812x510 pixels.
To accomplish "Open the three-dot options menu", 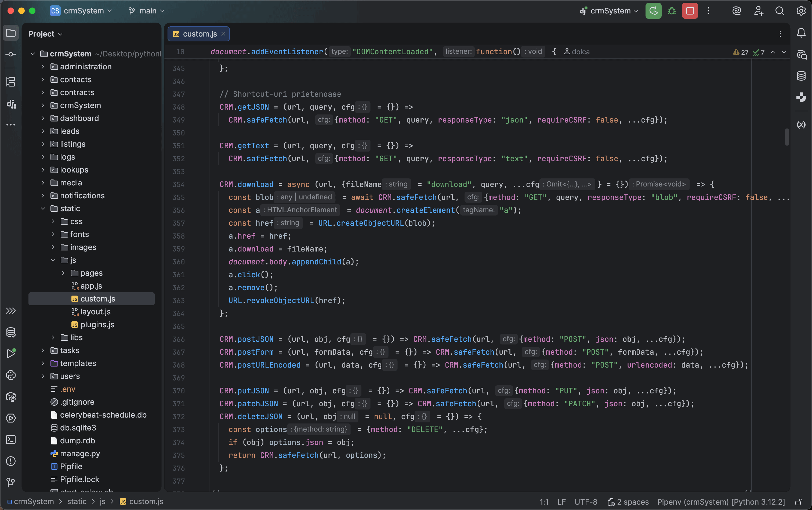I will pos(709,11).
